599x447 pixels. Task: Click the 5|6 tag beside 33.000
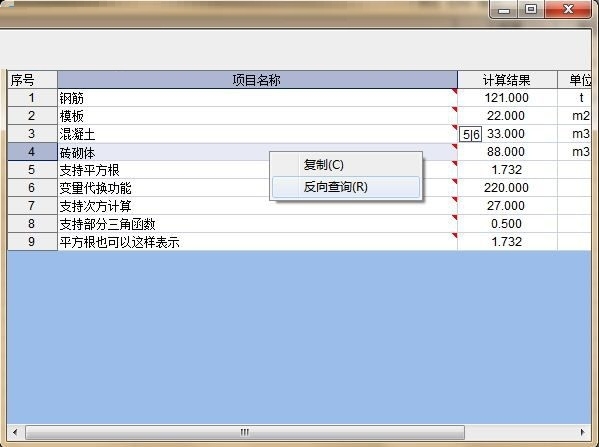point(470,134)
